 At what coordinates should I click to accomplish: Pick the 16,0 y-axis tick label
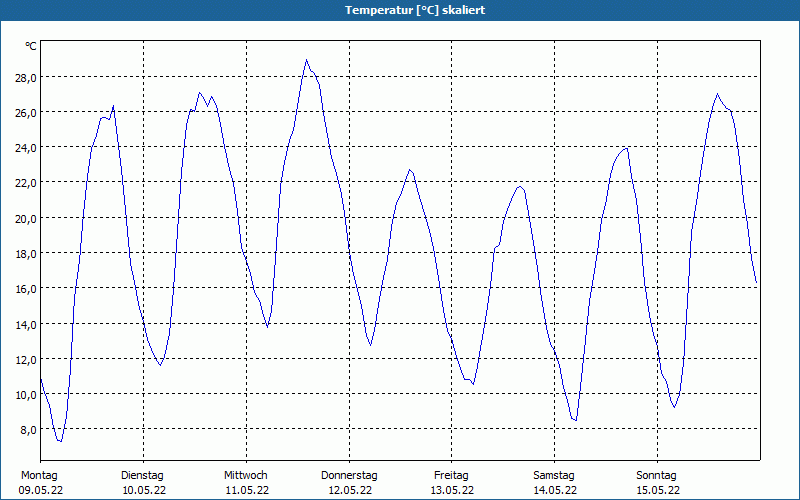(x=25, y=288)
